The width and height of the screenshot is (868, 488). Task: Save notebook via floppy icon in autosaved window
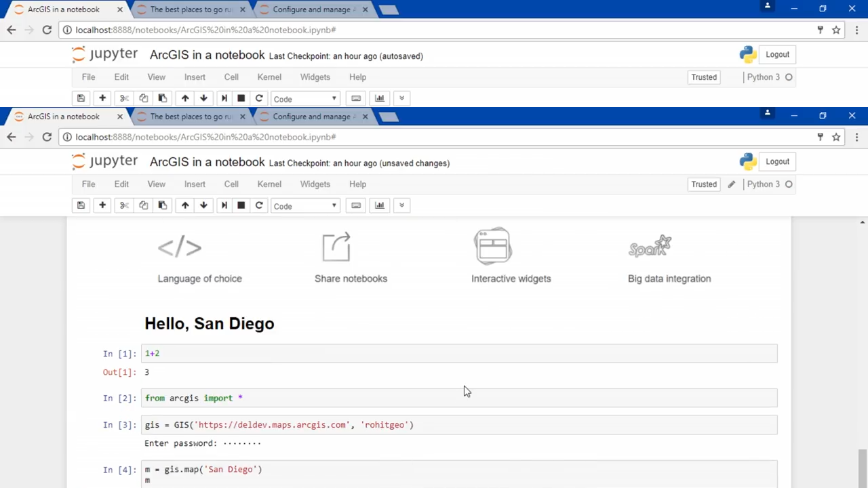pyautogui.click(x=81, y=98)
